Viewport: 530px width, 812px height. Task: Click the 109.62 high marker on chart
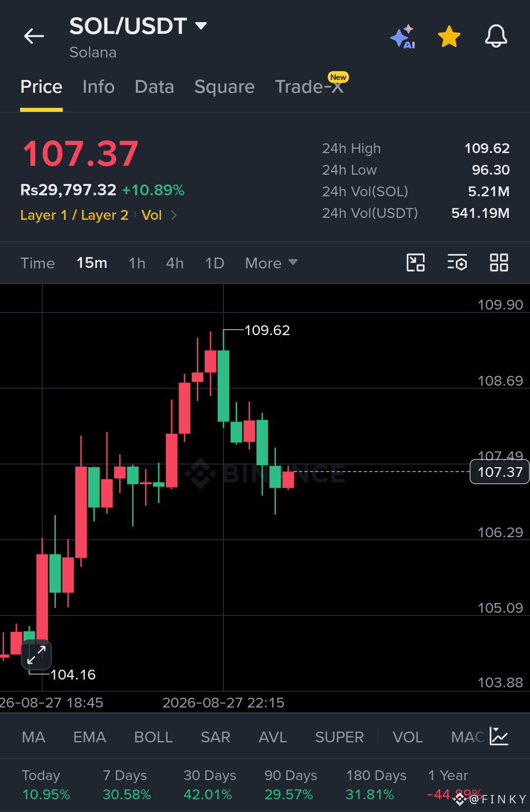coord(267,330)
